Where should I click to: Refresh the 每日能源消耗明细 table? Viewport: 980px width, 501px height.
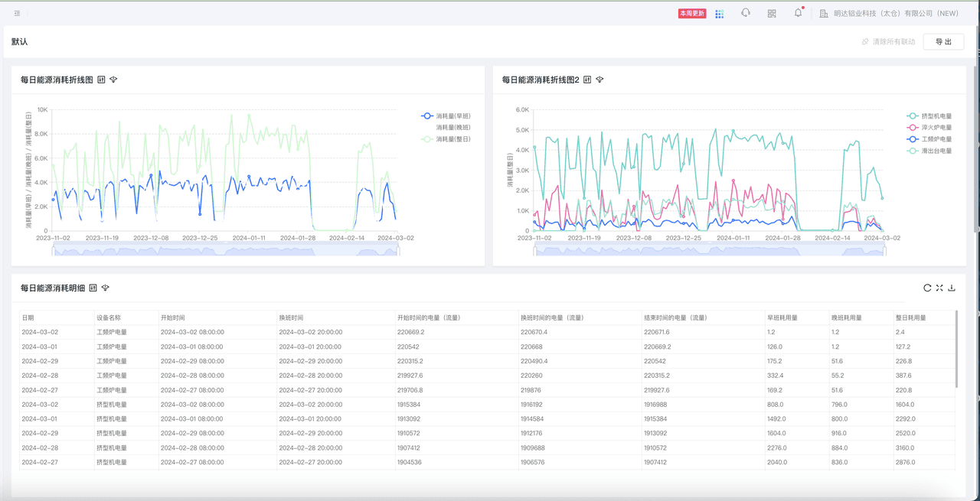point(927,288)
